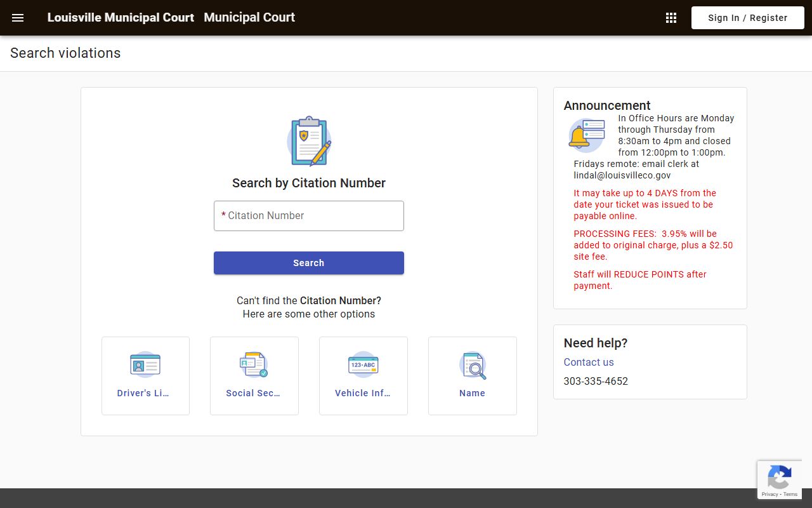Click the Sign In / Register button
This screenshot has width=812, height=508.
(747, 18)
